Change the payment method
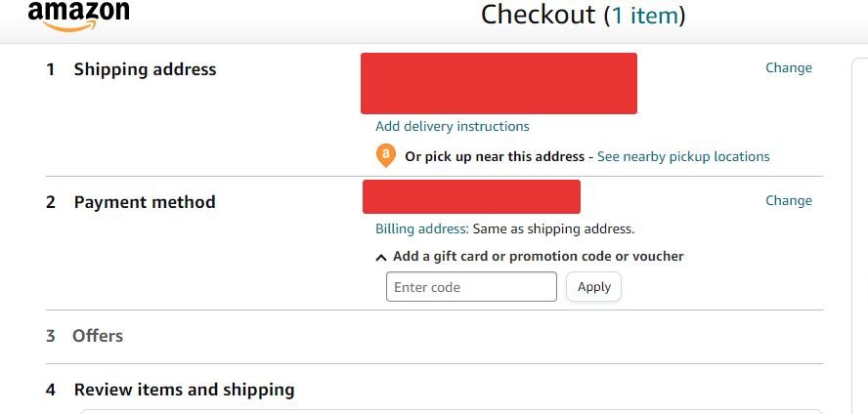The width and height of the screenshot is (868, 414). [x=788, y=200]
